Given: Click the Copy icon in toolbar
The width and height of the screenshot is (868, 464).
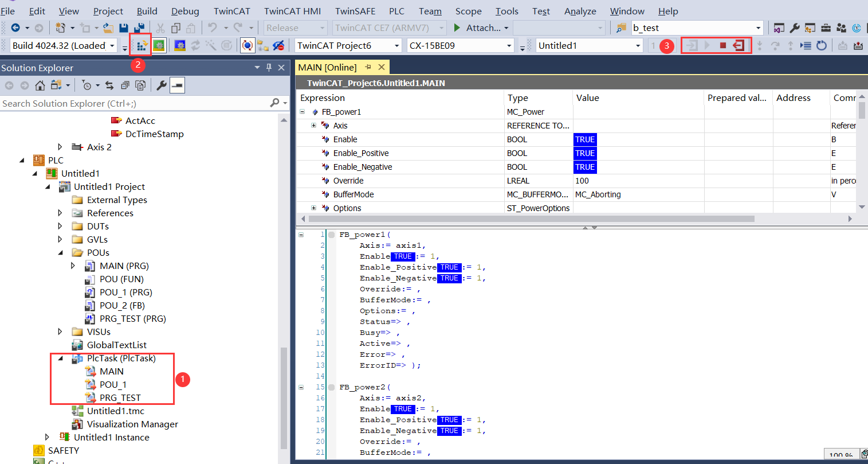Looking at the screenshot, I should coord(176,28).
